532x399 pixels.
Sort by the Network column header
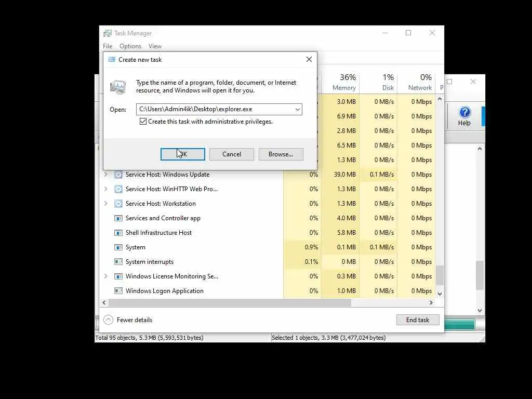pos(416,83)
